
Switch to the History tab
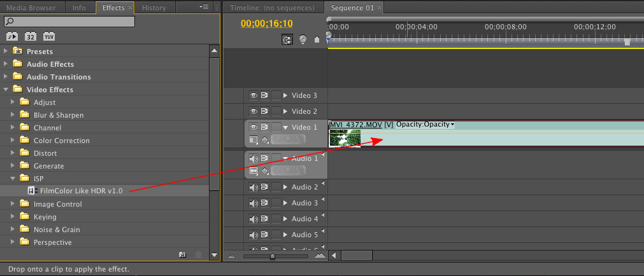(154, 8)
